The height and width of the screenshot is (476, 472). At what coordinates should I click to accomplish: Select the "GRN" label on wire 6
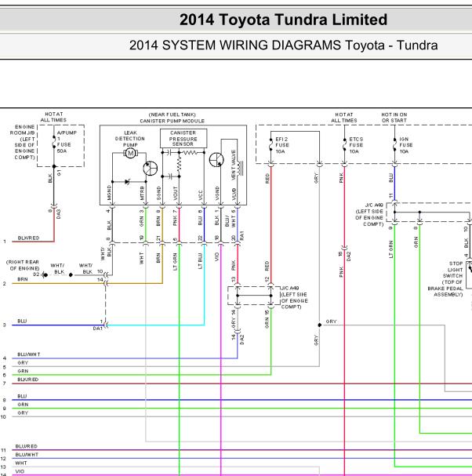coord(23,371)
